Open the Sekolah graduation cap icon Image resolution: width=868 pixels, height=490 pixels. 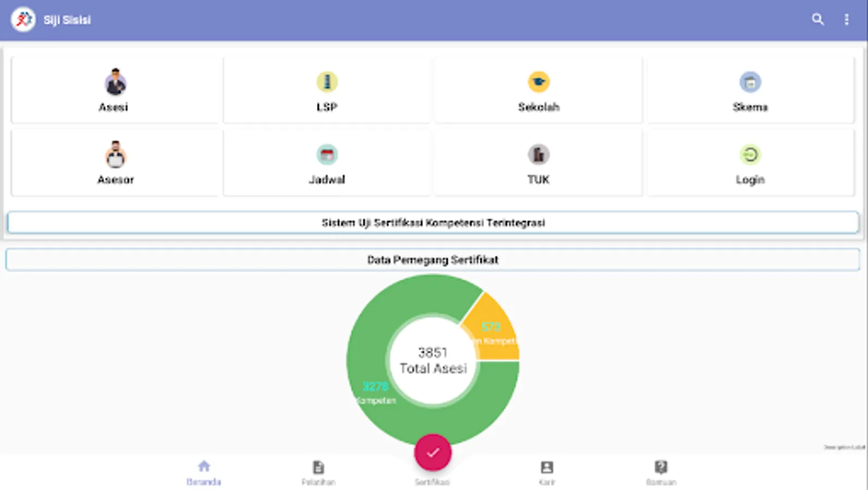tap(539, 82)
